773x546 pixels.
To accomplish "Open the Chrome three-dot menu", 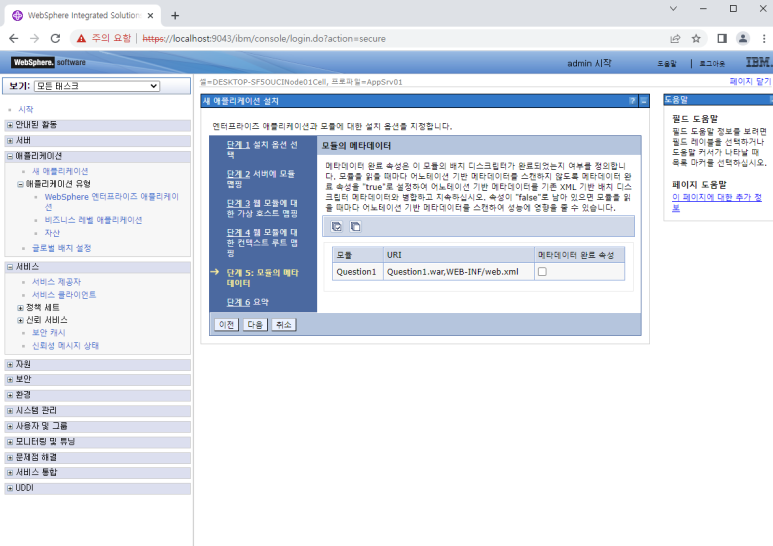I will (764, 38).
